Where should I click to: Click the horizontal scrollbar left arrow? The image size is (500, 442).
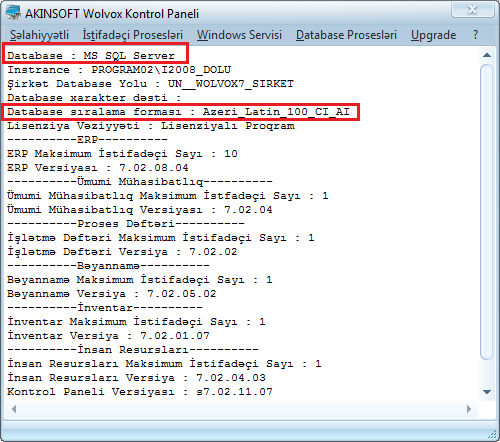[x=14, y=409]
